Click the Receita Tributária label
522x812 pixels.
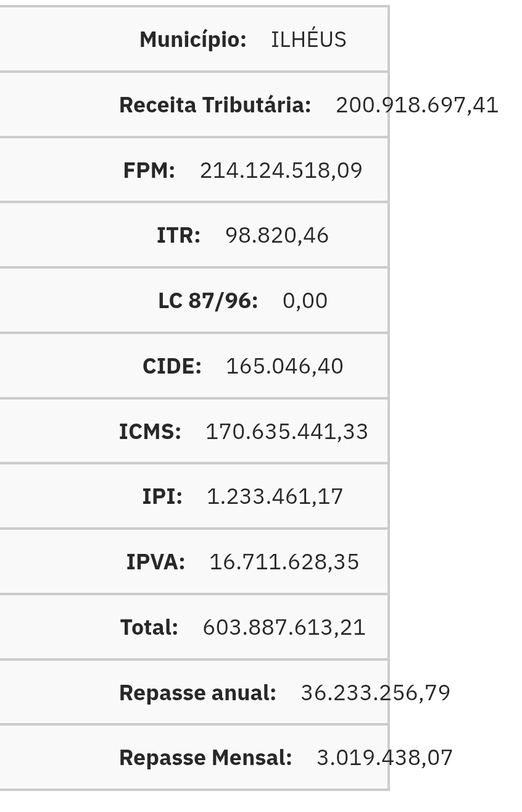pyautogui.click(x=215, y=105)
